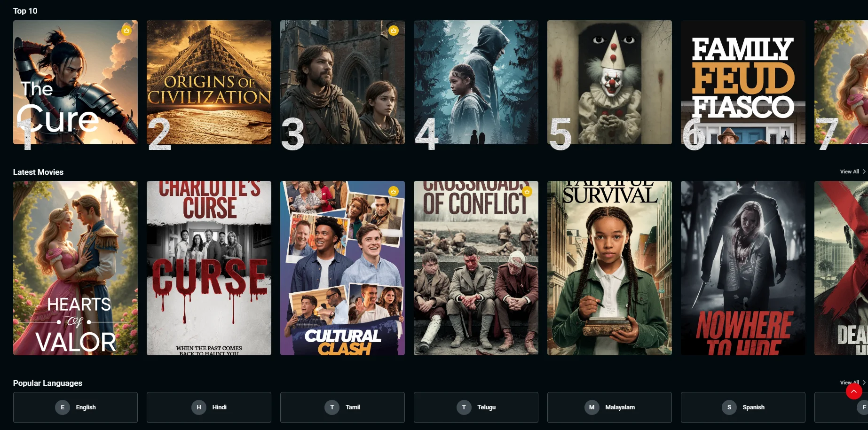Viewport: 868px width, 430px height.
Task: Click the crown badge on the Crossroads of Conflict poster
Action: point(527,191)
